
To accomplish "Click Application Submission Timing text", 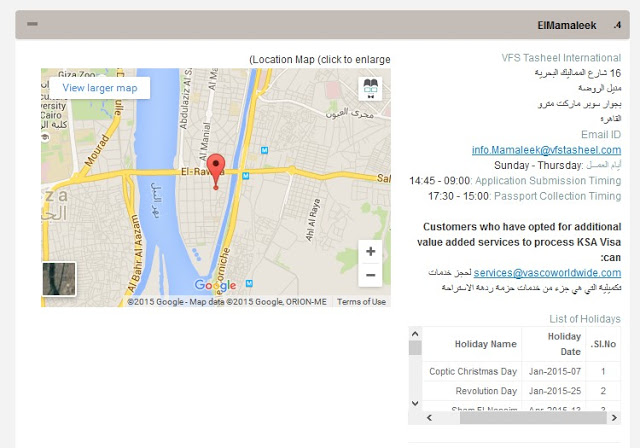I will (x=548, y=181).
